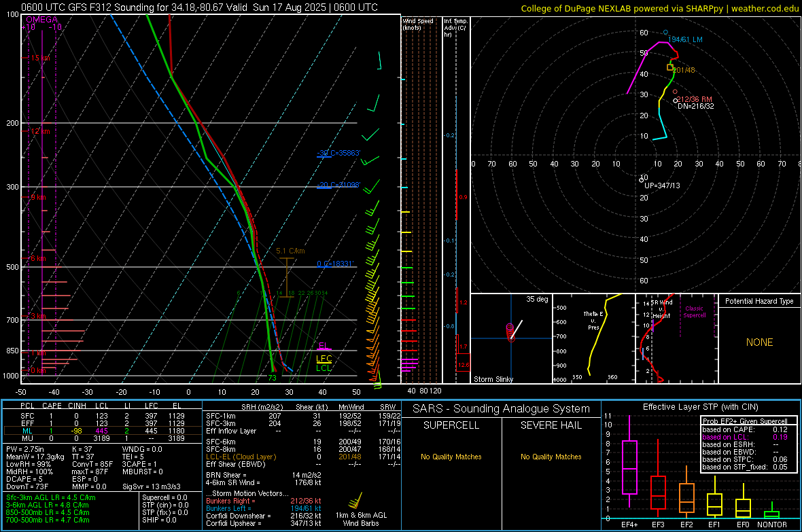Click the OMEGA label
The width and height of the screenshot is (802, 532).
coord(41,20)
